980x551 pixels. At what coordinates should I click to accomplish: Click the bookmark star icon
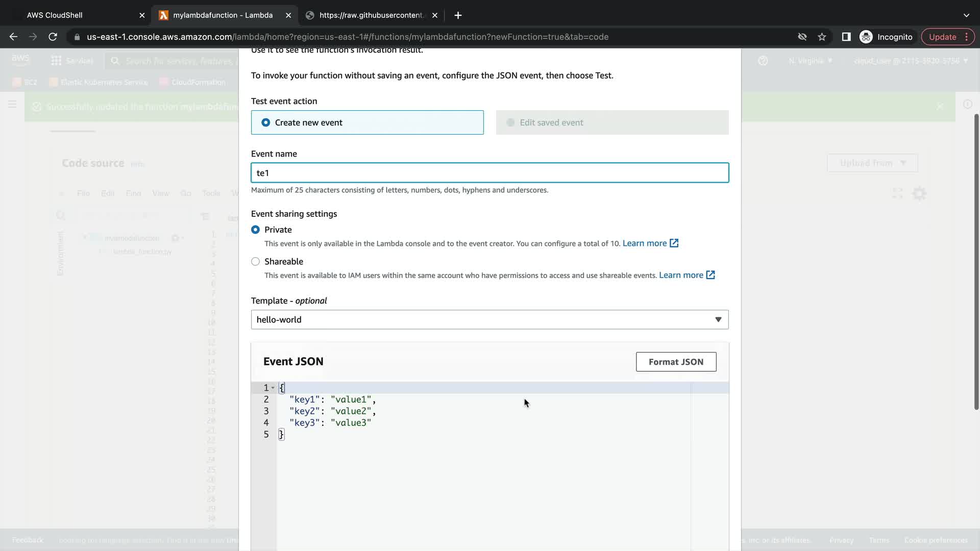pos(822,37)
